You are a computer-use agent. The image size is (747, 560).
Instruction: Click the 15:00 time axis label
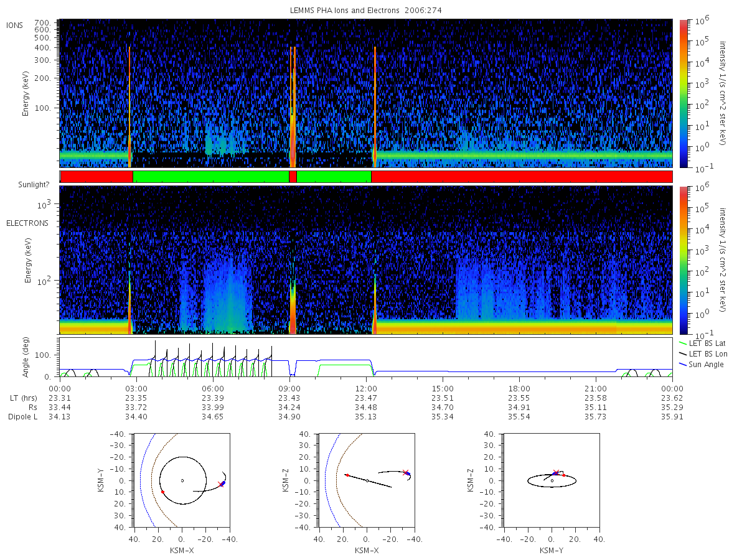443,388
